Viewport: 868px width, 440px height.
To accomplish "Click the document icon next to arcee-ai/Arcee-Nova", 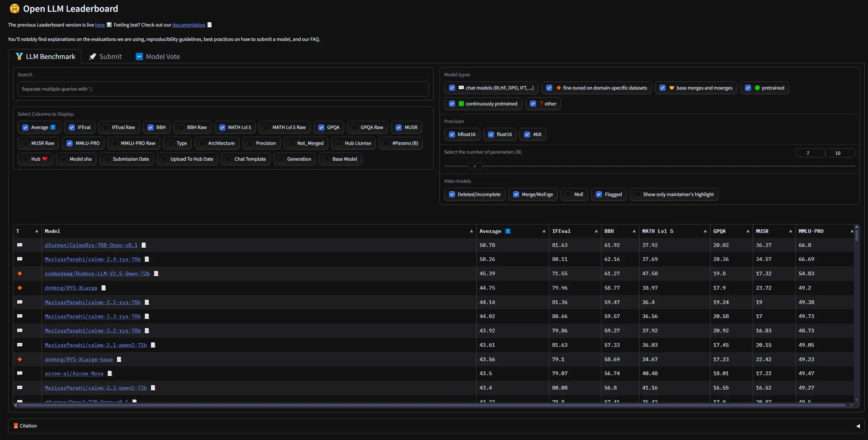I will (110, 373).
